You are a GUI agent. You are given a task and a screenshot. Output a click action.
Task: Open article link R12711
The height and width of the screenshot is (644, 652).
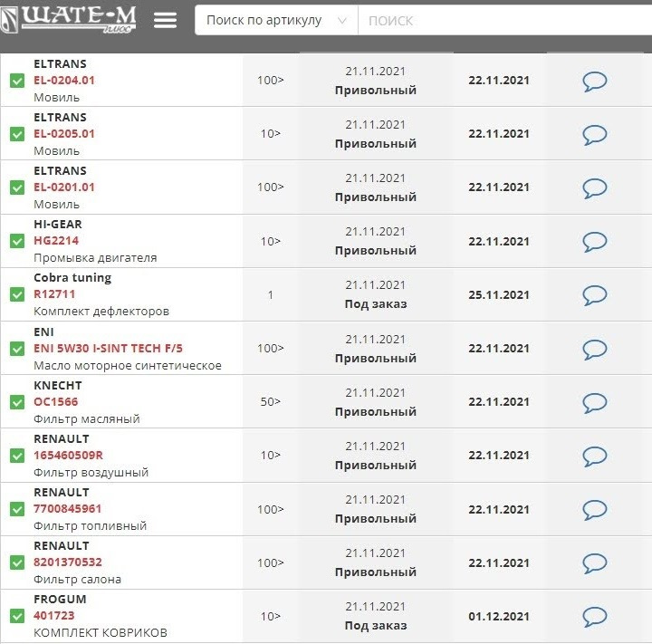[54, 294]
